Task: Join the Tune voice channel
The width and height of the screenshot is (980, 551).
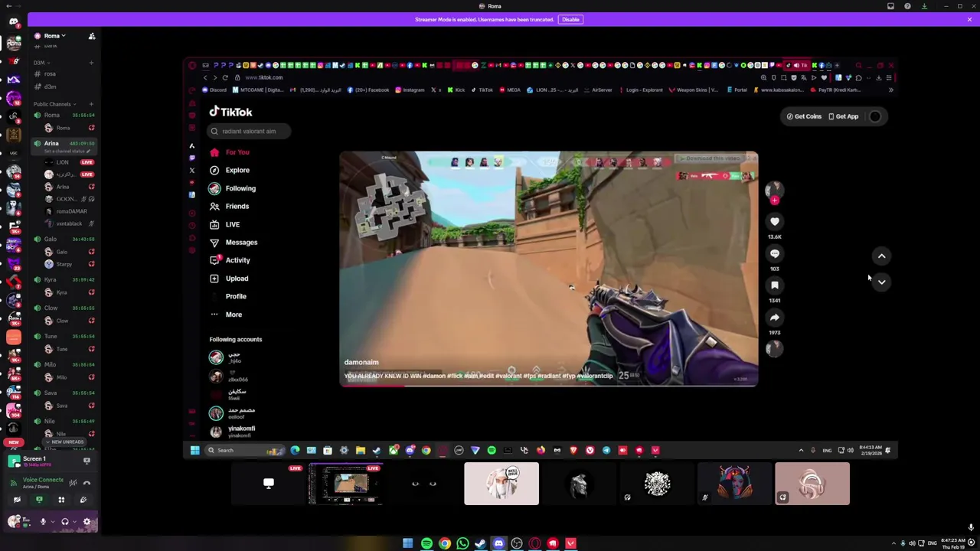Action: 64,336
